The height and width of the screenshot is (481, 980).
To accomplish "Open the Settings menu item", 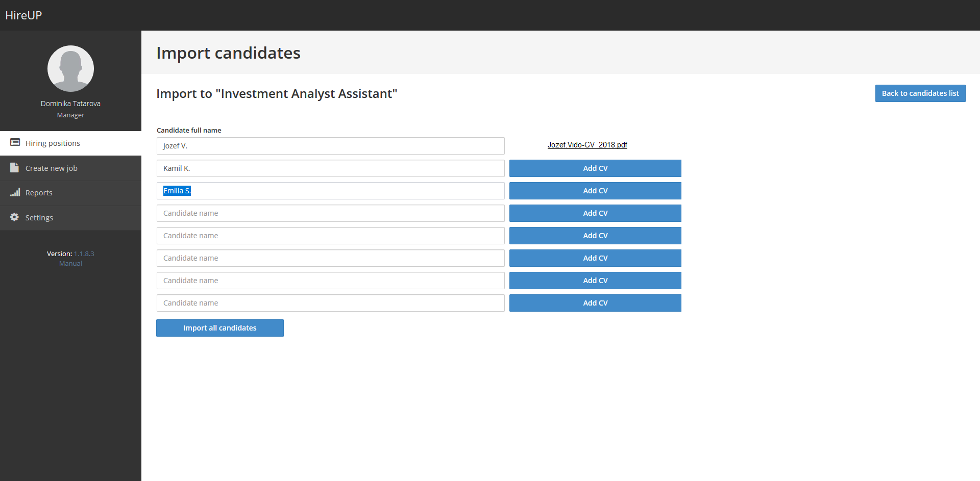I will [39, 218].
